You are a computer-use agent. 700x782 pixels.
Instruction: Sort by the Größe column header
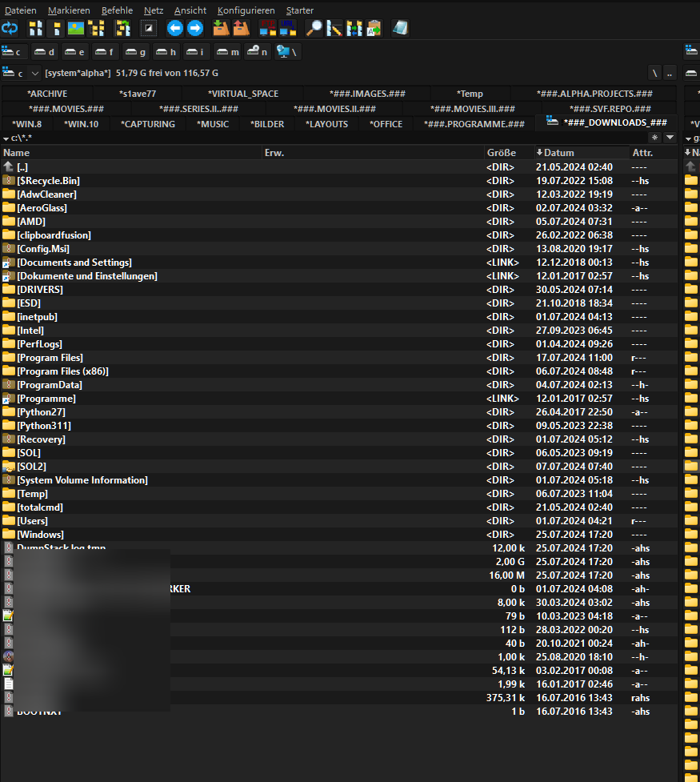click(x=508, y=153)
